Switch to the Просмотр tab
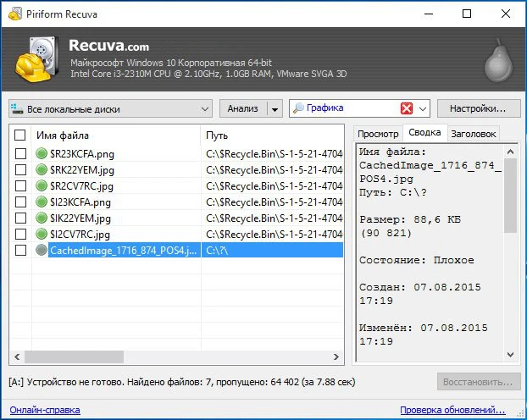527x420 pixels. click(377, 134)
